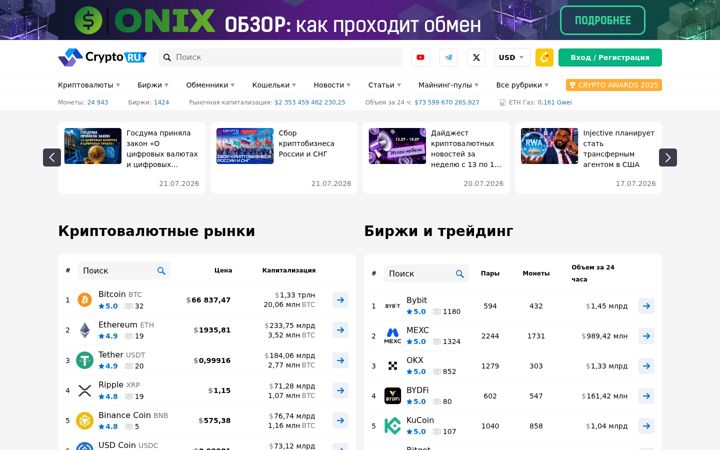Sort by Пары column header

(490, 273)
